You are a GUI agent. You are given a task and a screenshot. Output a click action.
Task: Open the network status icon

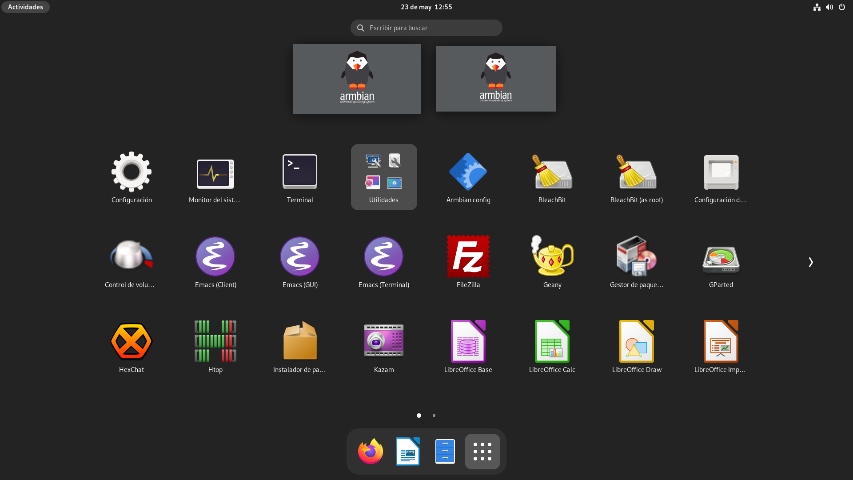[817, 7]
